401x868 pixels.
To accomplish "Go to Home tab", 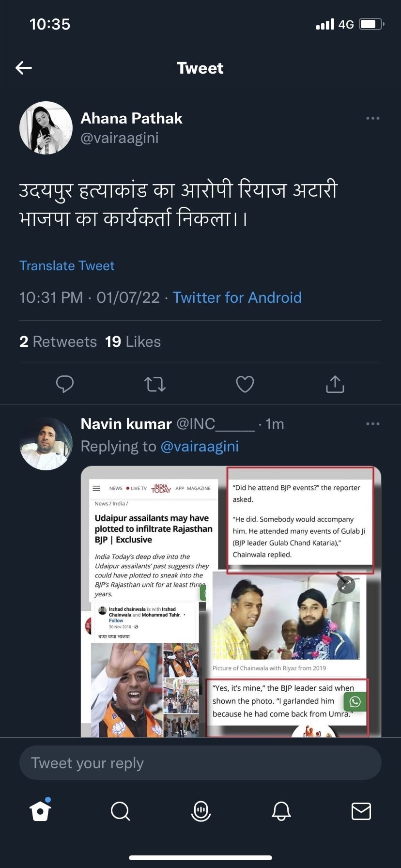I will (x=40, y=810).
